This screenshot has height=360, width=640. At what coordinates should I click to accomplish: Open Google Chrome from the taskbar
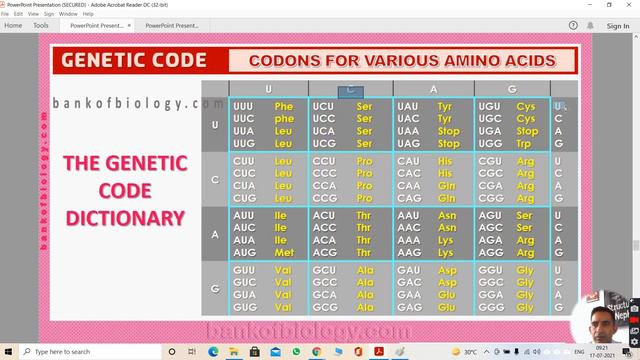(x=317, y=351)
